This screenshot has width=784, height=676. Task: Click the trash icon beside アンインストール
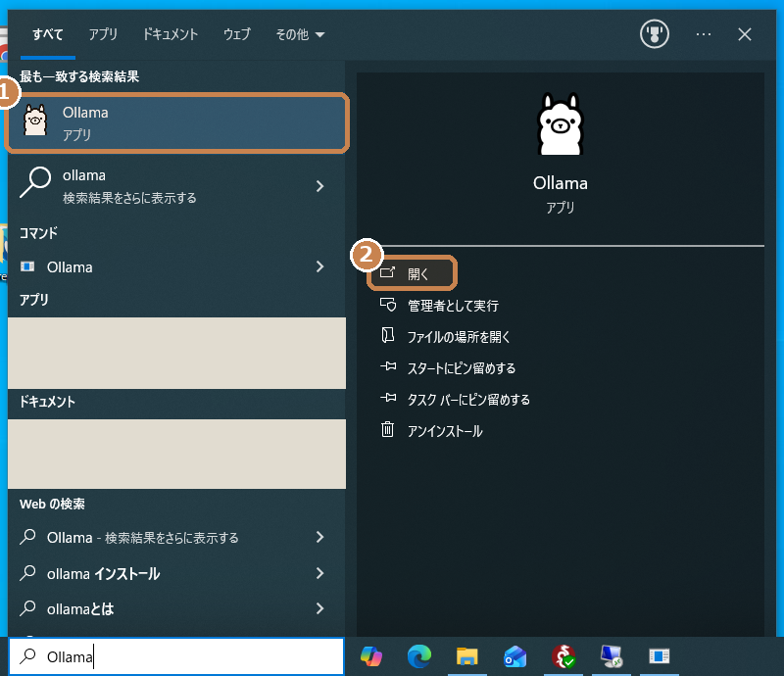pyautogui.click(x=387, y=429)
